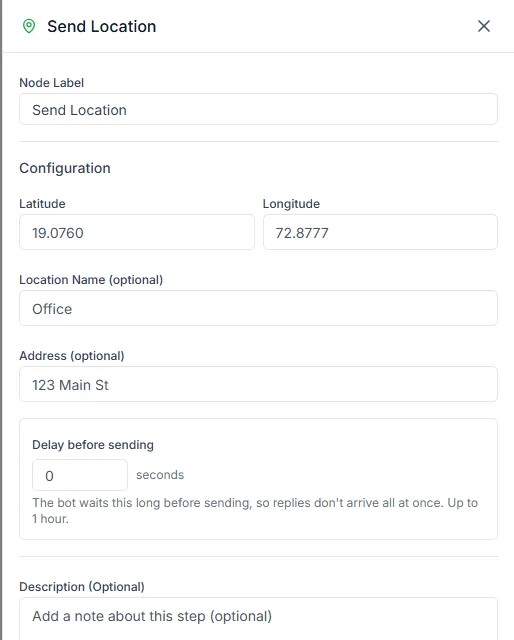Screen dimensions: 514x640
Task: Close the Send Location panel
Action: pos(484,26)
